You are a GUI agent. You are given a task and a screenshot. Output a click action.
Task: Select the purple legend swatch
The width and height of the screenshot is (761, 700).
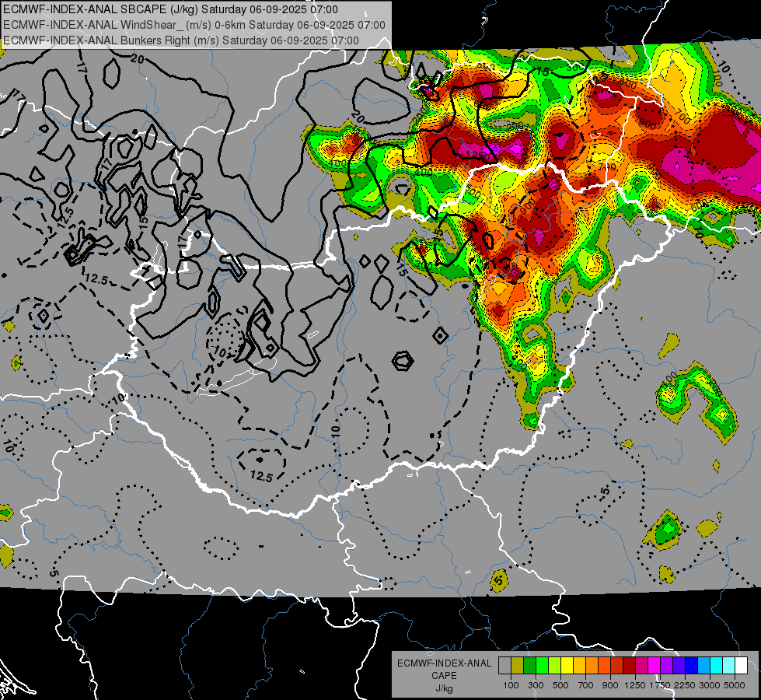point(667,666)
